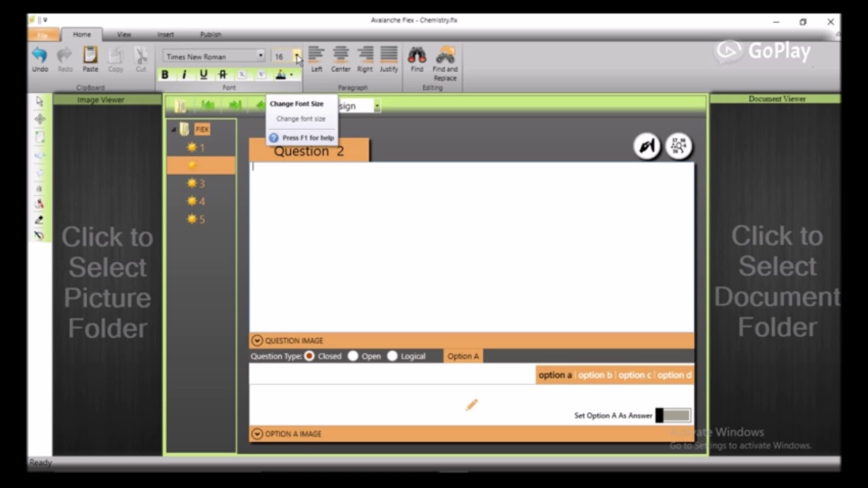The width and height of the screenshot is (868, 488).
Task: Apply Underline formatting with the U icon
Action: click(203, 75)
